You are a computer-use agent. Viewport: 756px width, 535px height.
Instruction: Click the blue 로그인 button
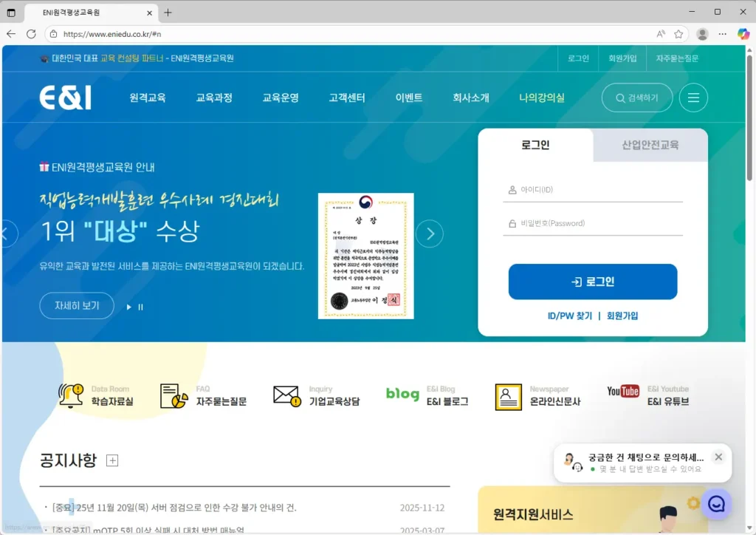point(593,282)
